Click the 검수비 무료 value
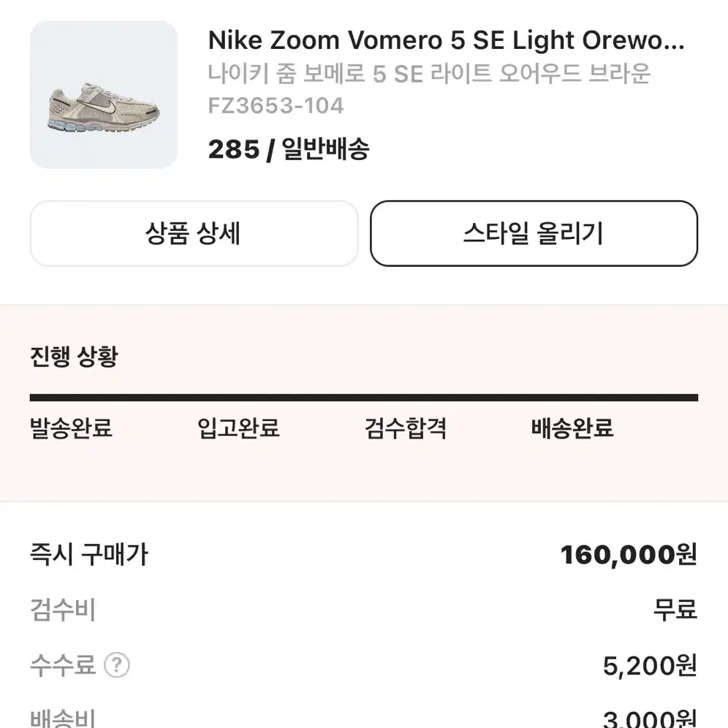The image size is (728, 728). point(675,609)
